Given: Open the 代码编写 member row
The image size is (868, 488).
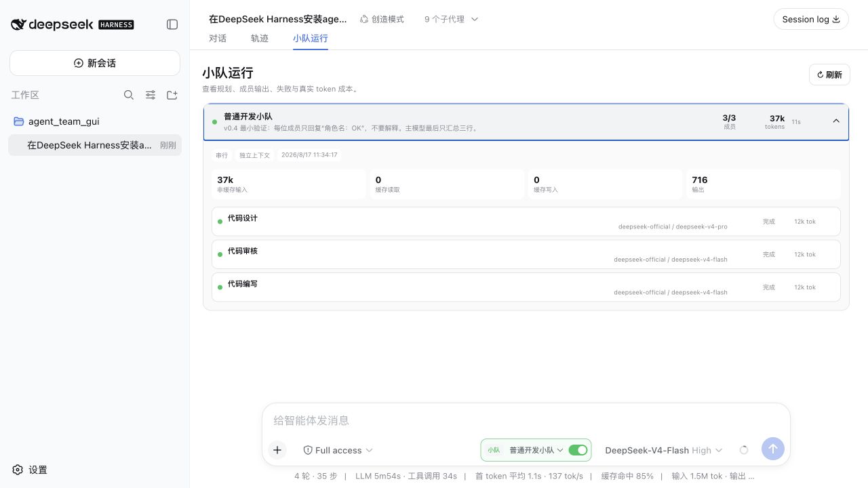Looking at the screenshot, I should [x=526, y=287].
